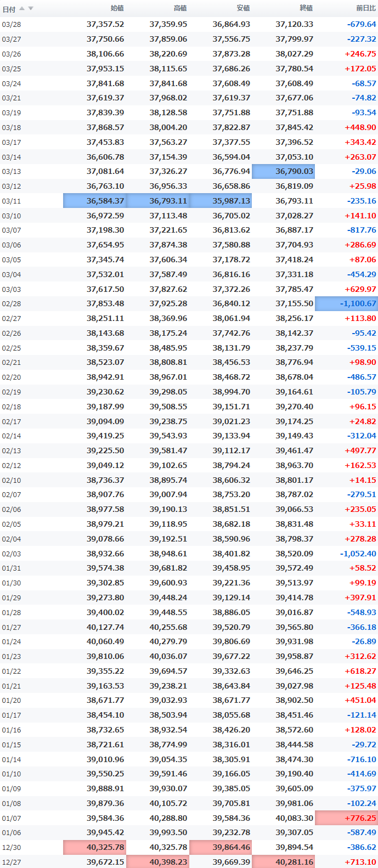Select the change value -817.76
This screenshot has width=378, height=868.
coord(362,230)
